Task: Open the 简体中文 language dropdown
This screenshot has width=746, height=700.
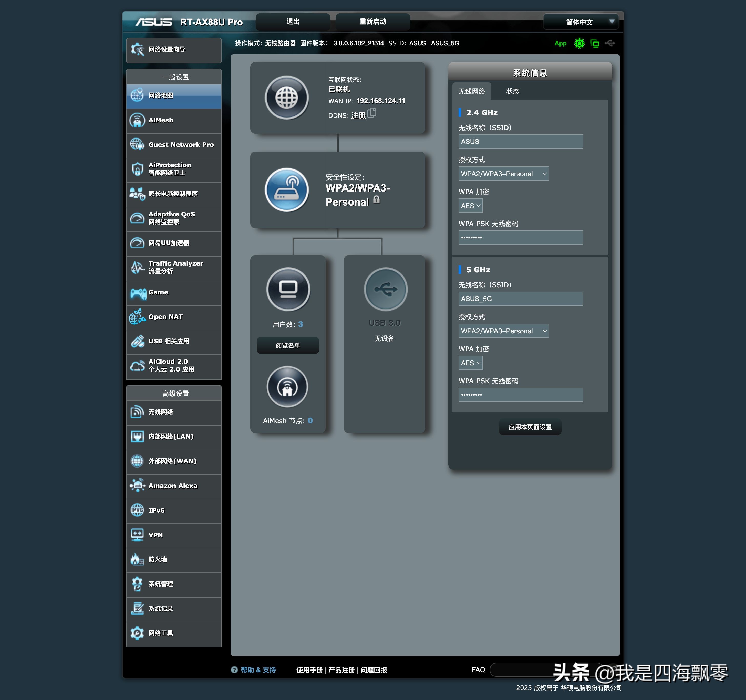Action: tap(581, 22)
